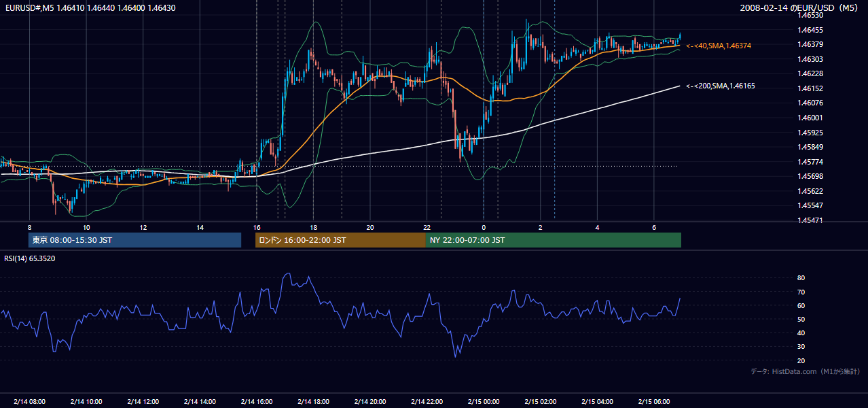The image size is (868, 408).
Task: Click the 2/15 04:00 date axis label
Action: pos(597,402)
